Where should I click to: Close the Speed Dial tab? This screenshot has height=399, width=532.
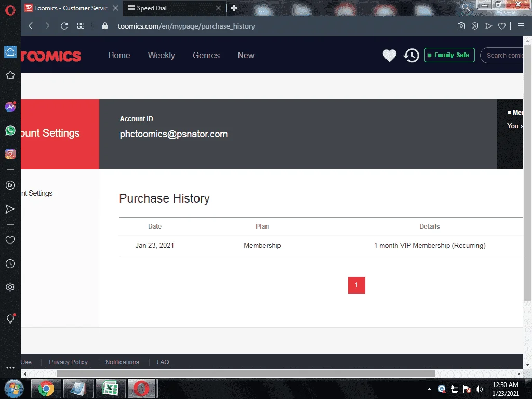tap(219, 8)
